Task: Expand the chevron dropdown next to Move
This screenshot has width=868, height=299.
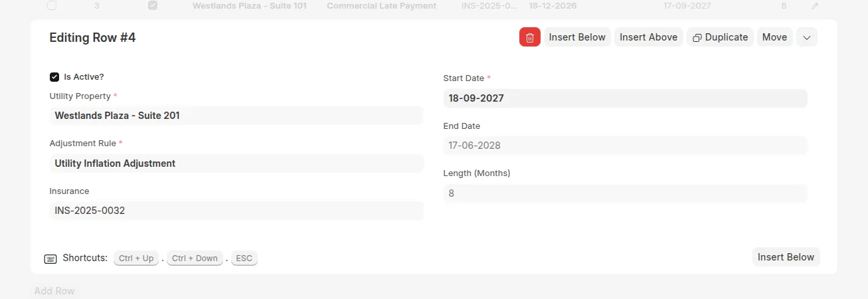Action: 807,37
